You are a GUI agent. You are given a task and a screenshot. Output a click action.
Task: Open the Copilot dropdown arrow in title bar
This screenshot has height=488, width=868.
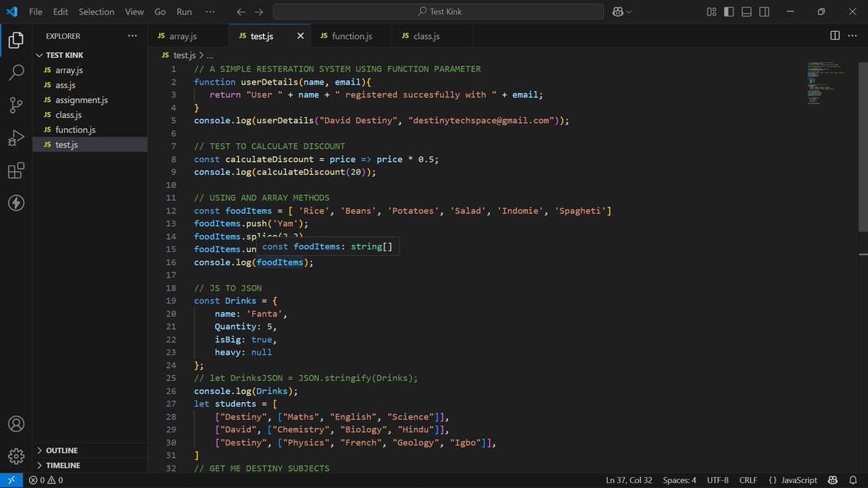point(629,12)
